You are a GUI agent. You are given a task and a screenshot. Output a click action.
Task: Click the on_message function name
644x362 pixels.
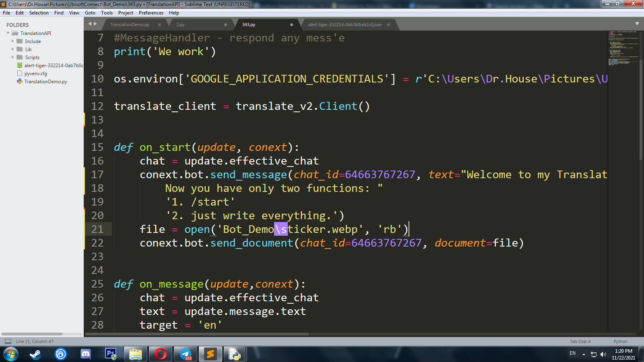pyautogui.click(x=171, y=284)
